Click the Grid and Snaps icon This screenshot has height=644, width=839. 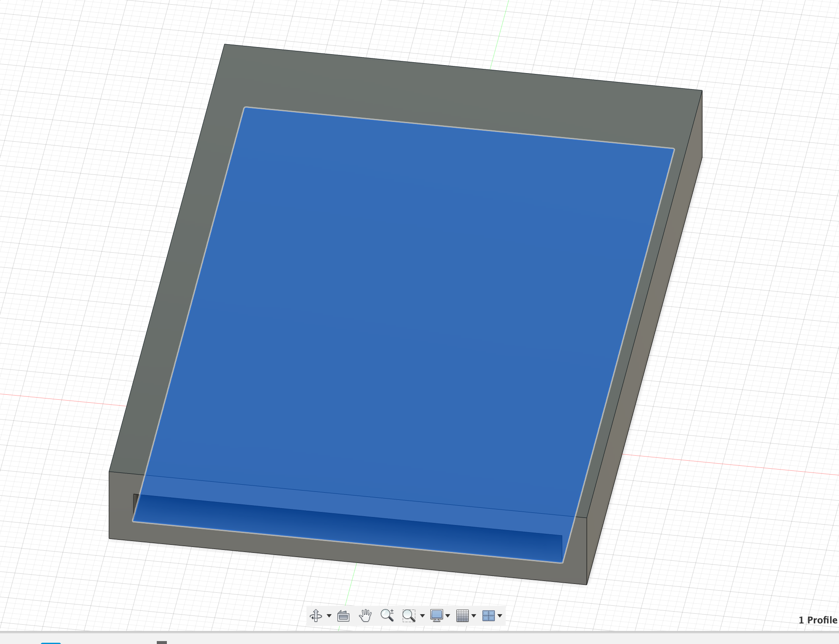click(462, 616)
